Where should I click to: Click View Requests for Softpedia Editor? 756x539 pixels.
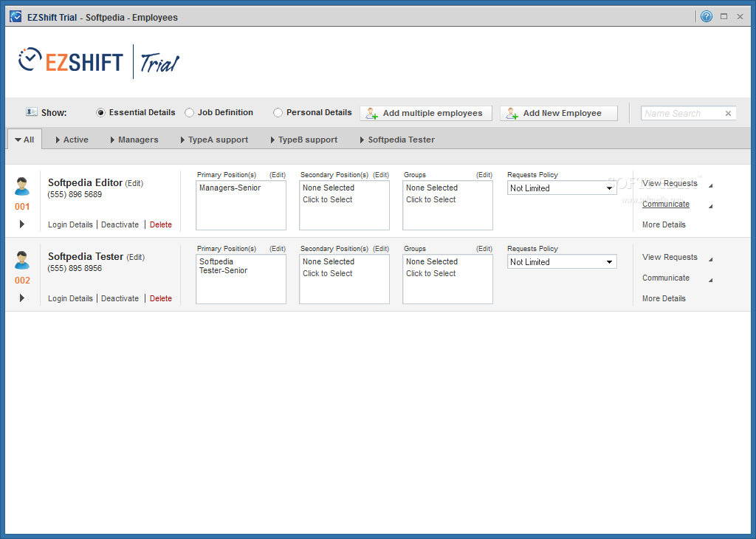pos(670,183)
